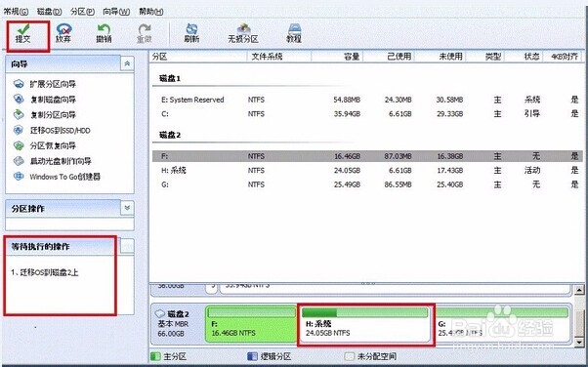Click the 复制分区向导 wizard icon
The width and height of the screenshot is (588, 367).
click(19, 115)
